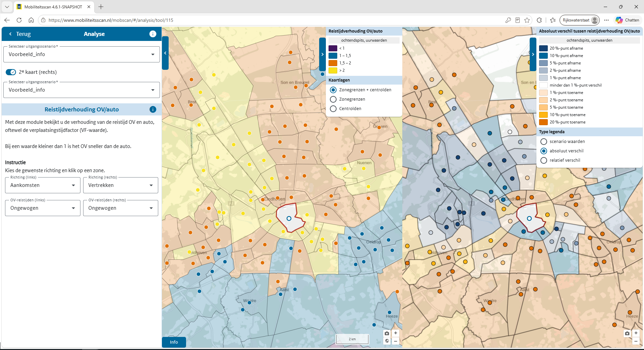This screenshot has width=644, height=350.
Task: Open the uitgangsscenario dropdown below 2e kaart toggle
Action: point(81,90)
